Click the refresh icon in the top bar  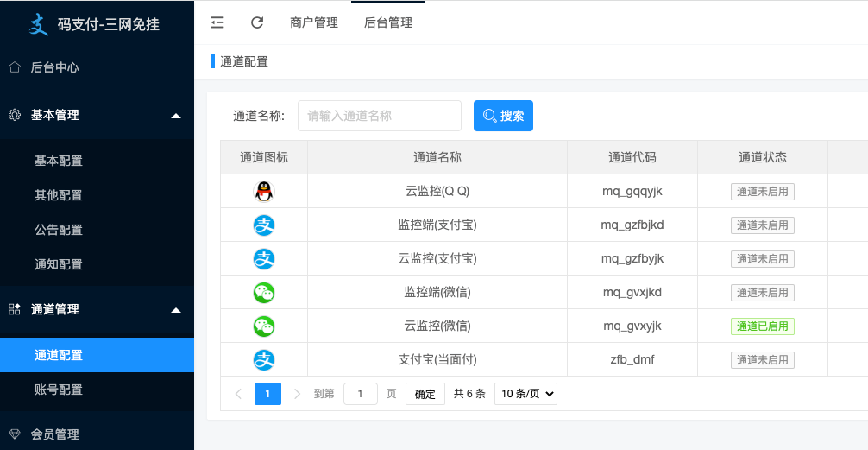[x=257, y=22]
